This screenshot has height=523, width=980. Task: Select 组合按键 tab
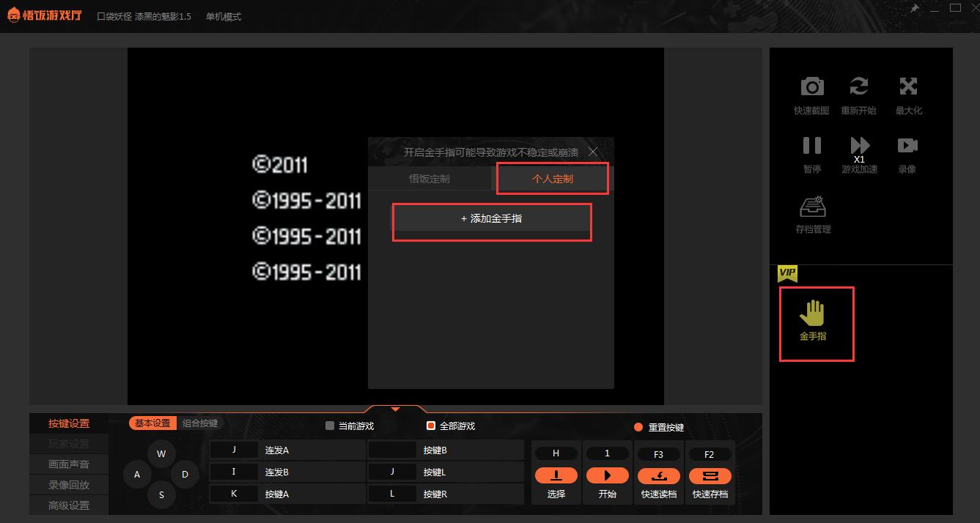(x=199, y=423)
